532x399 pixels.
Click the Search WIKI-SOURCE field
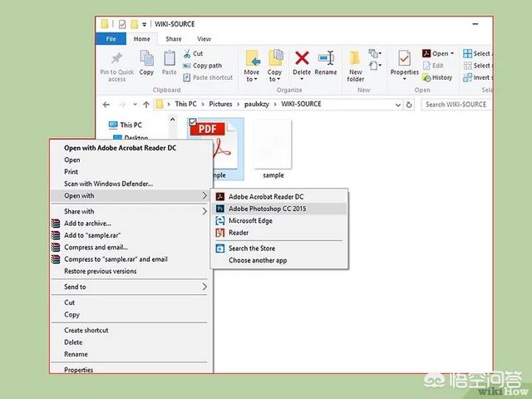[456, 105]
